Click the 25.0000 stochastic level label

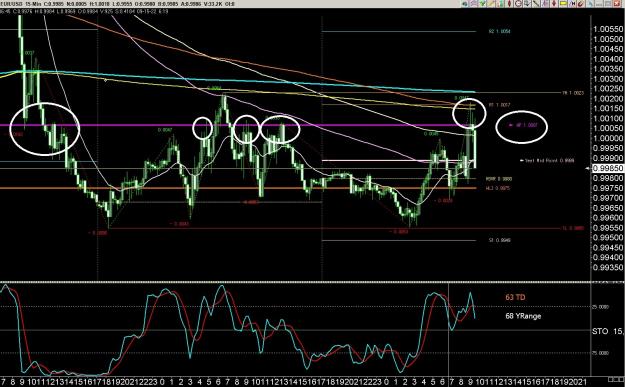601,307
